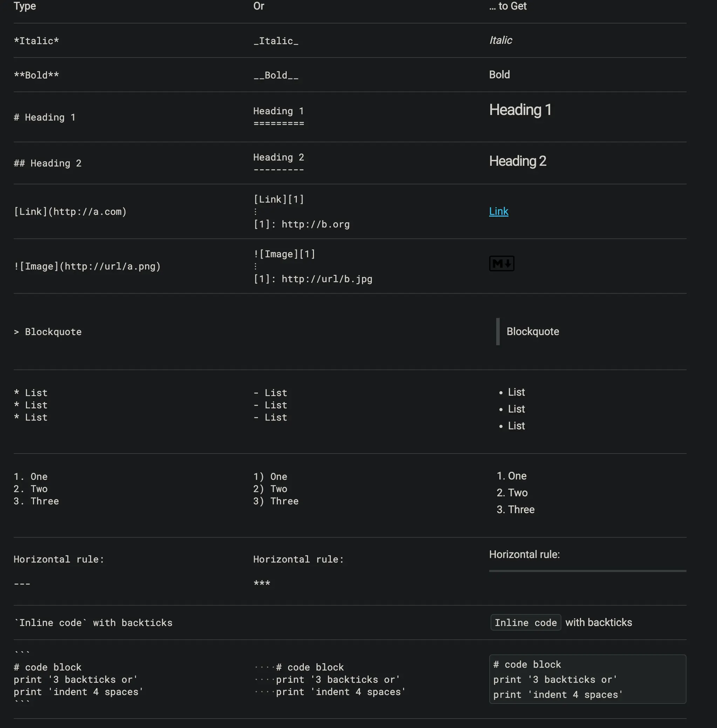This screenshot has width=717, height=728.
Task: Click the rendered horizontal rule line
Action: pos(587,571)
